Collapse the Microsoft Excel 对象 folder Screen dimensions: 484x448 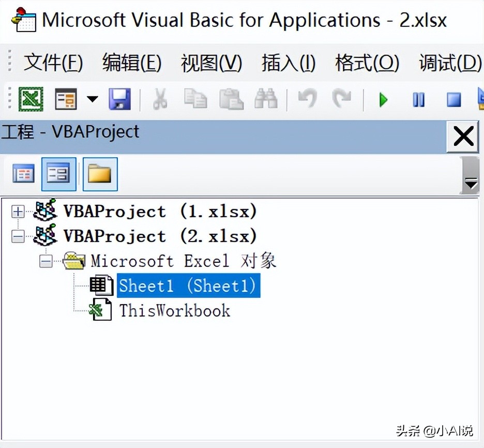click(46, 262)
